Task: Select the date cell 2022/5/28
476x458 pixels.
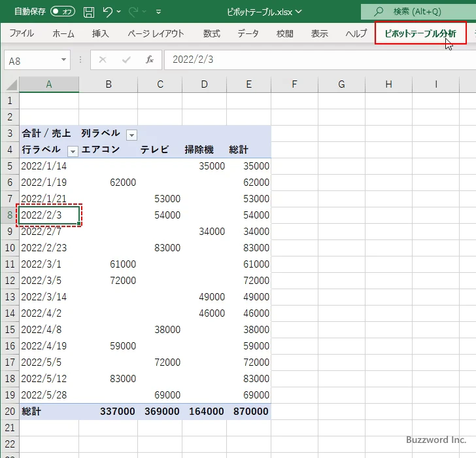Action: click(x=49, y=395)
